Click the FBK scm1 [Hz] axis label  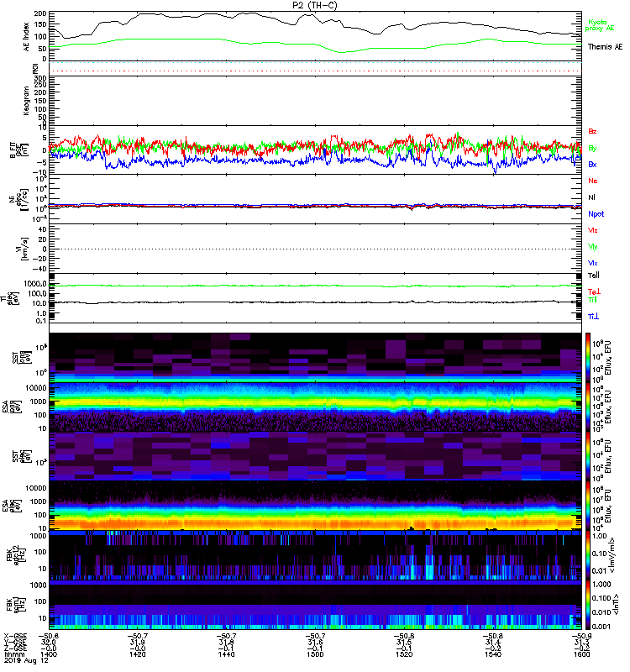click(15, 604)
